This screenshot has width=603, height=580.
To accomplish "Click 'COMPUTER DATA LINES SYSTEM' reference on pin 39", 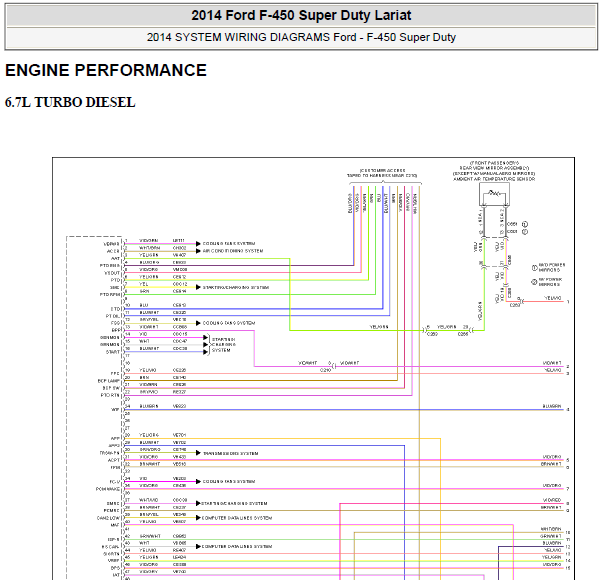I will point(237,518).
